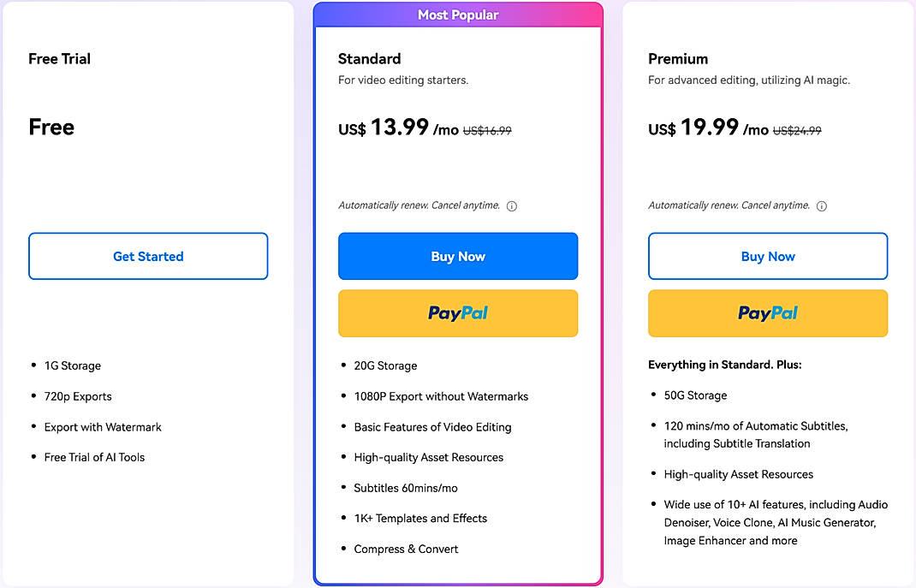Click the Get Started button
The image size is (916, 588).
[x=147, y=256]
